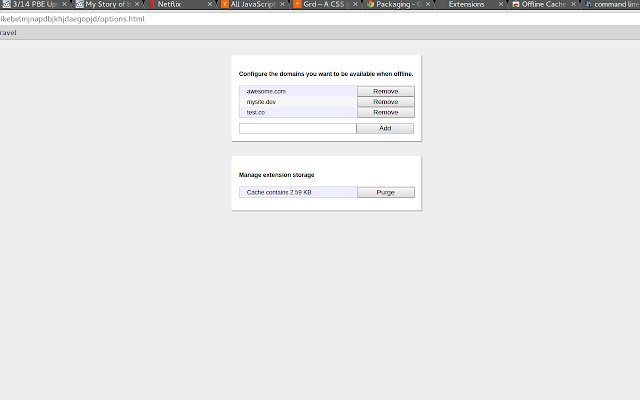This screenshot has width=640, height=400.
Task: Click the 3/14 PBE tab favicon
Action: coord(7,4)
